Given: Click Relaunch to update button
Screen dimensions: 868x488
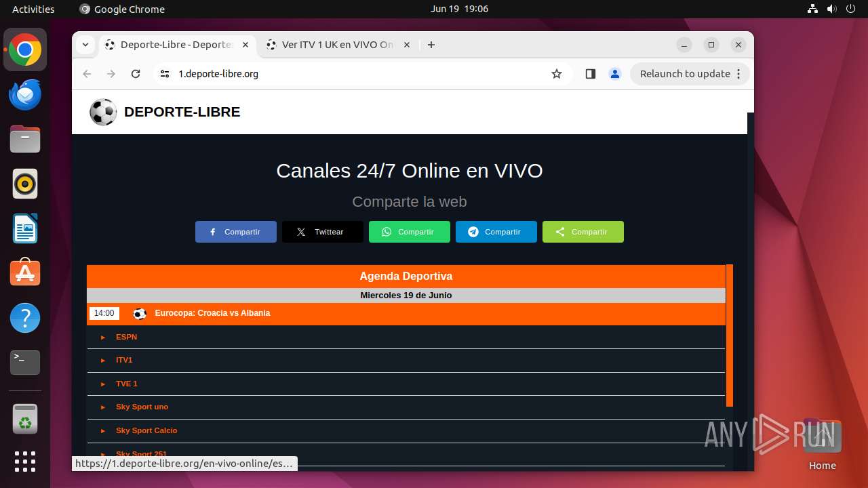Looking at the screenshot, I should pos(690,74).
